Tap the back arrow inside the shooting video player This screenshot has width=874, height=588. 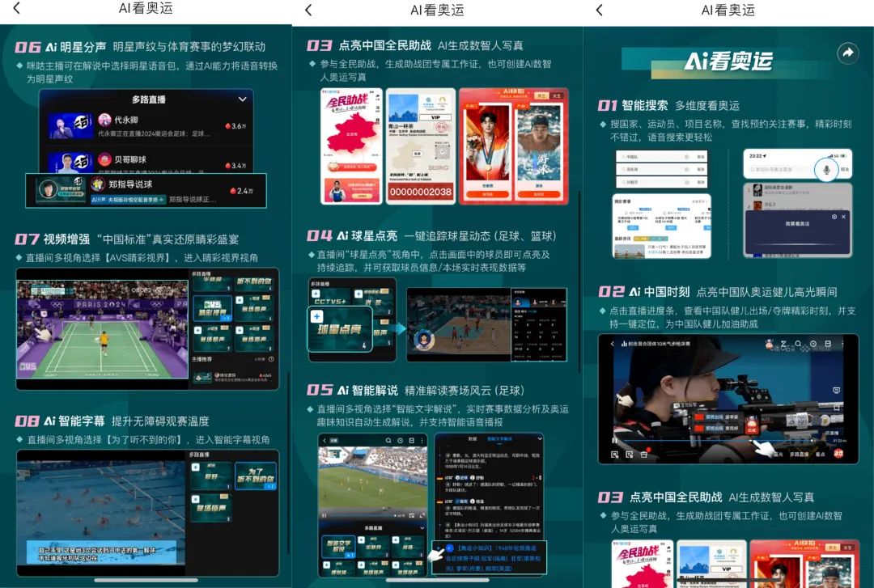click(612, 344)
